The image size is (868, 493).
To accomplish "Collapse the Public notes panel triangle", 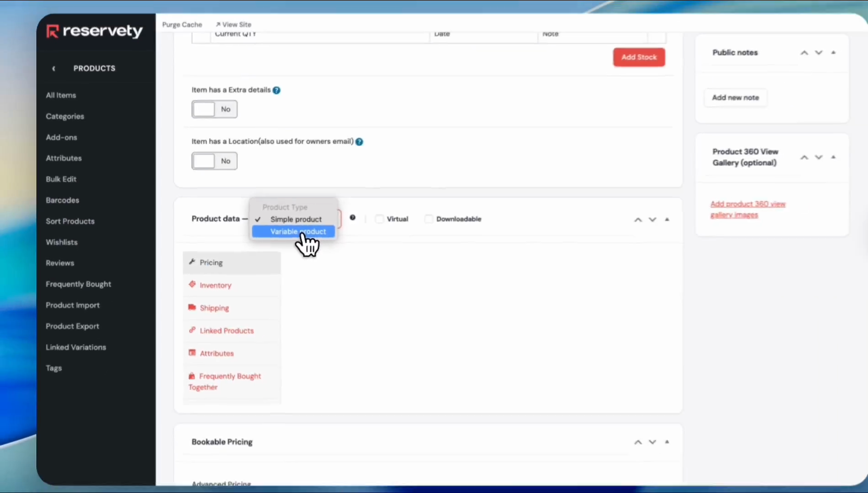I will tap(833, 53).
